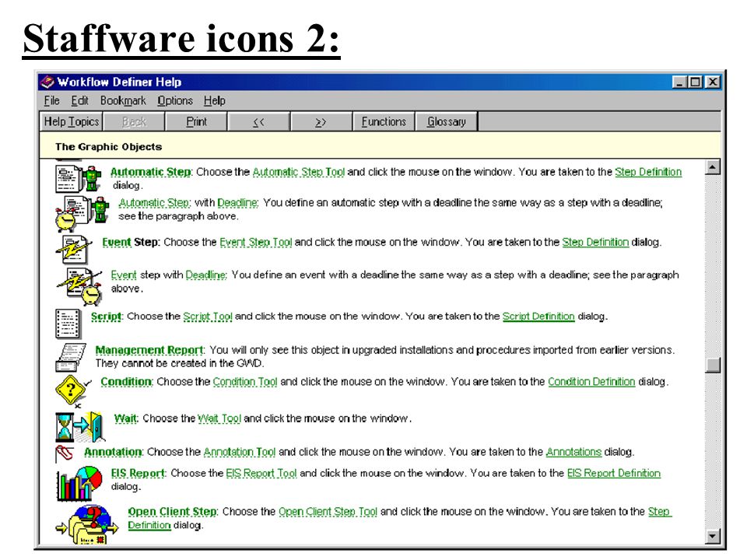Viewport: 747px width, 560px height.
Task: Open the Management Report link
Action: tap(149, 350)
